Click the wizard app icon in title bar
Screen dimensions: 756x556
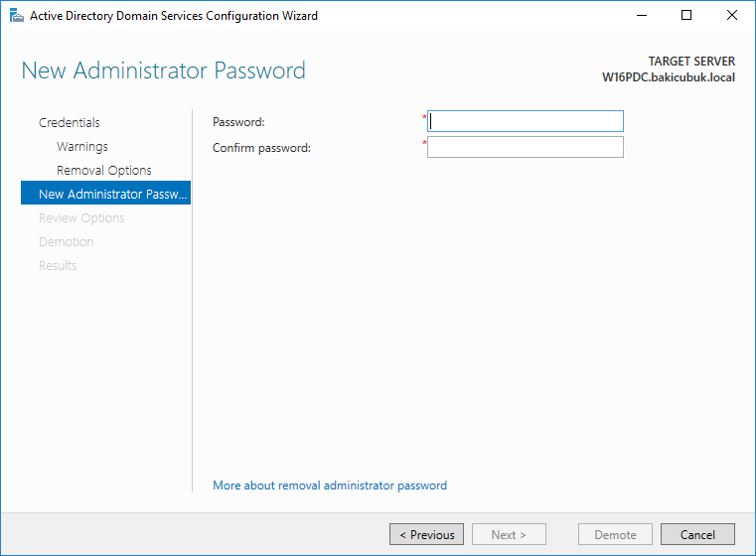click(17, 16)
